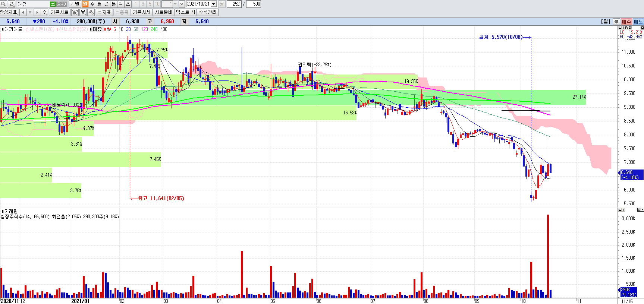Open the 수 adjusted-price dropdown
The image size is (644, 304).
pyautogui.click(x=44, y=12)
